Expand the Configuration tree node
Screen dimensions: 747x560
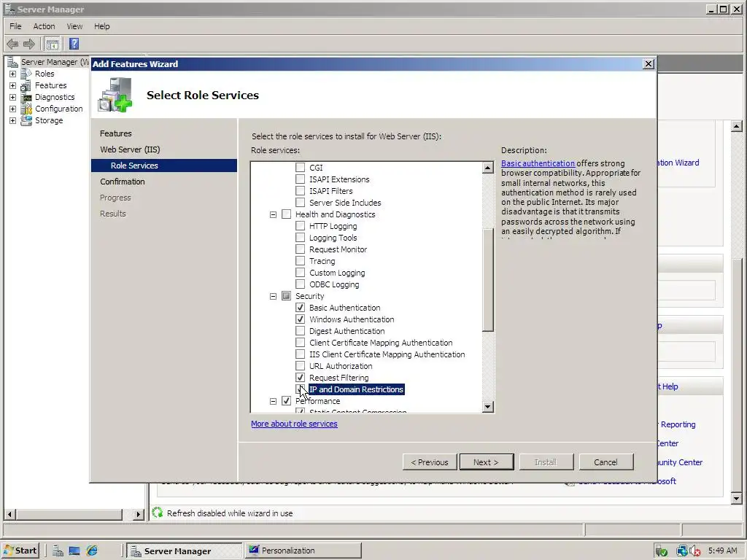point(13,109)
